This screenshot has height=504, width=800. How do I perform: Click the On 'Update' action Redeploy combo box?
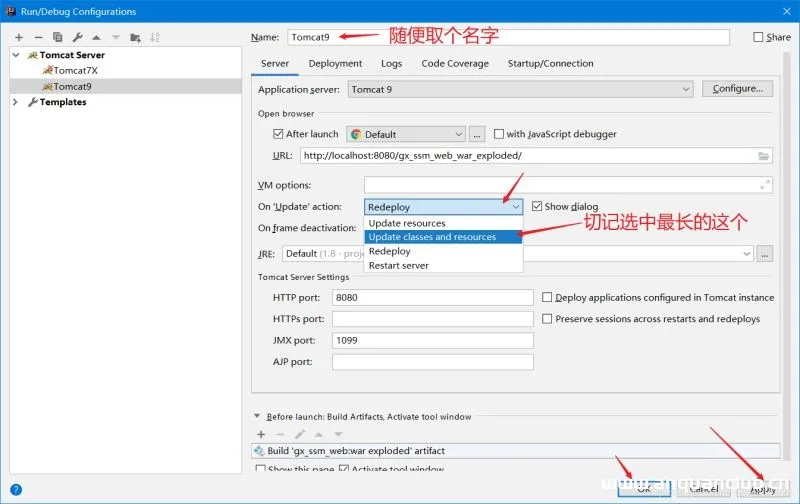pyautogui.click(x=443, y=207)
